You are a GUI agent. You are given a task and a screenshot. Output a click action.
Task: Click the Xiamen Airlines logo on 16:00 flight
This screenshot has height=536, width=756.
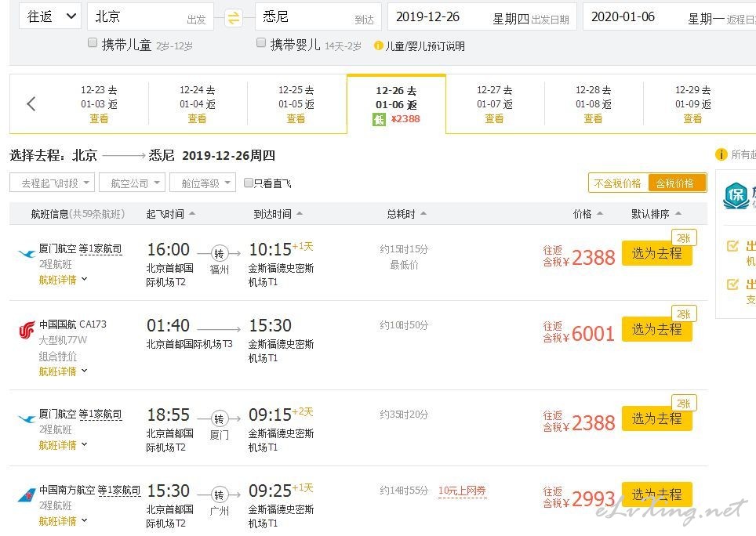(27, 254)
